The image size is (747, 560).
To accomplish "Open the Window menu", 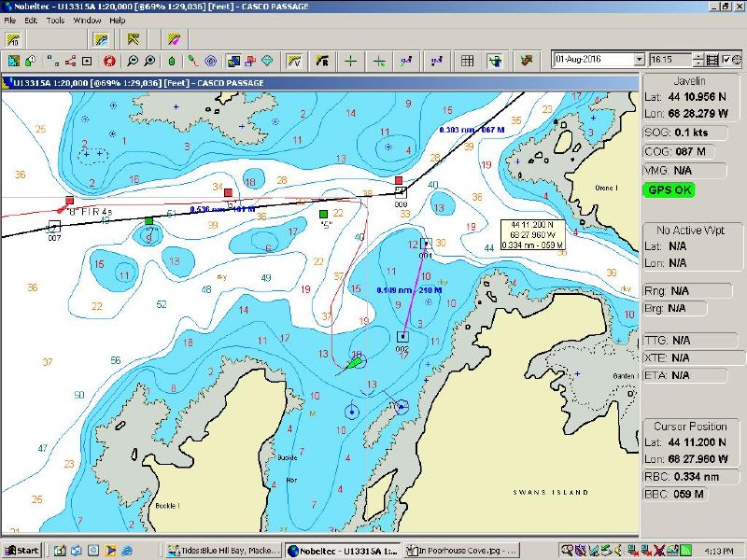I will [87, 20].
